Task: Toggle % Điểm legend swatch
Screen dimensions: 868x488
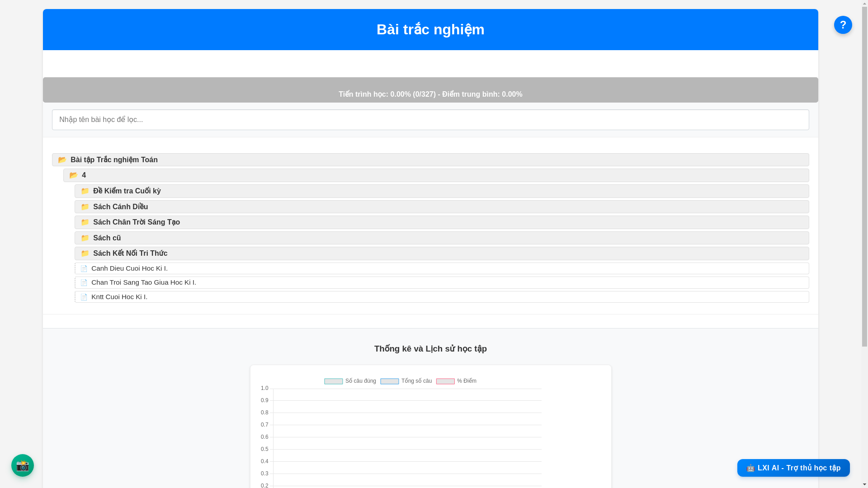Action: [x=445, y=381]
